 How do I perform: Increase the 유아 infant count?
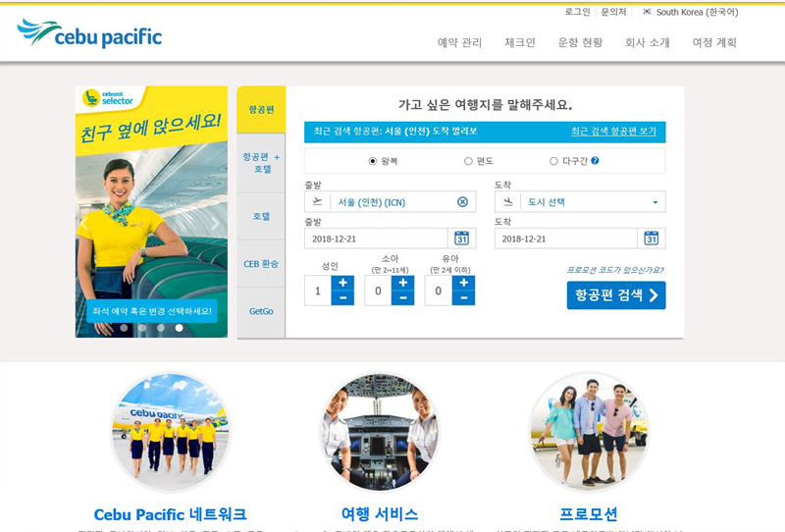[x=463, y=283]
